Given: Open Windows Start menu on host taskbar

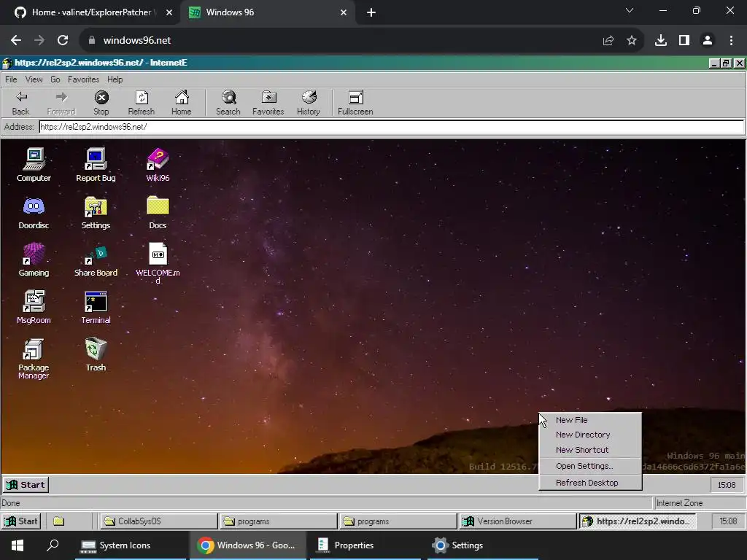Looking at the screenshot, I should click(18, 545).
